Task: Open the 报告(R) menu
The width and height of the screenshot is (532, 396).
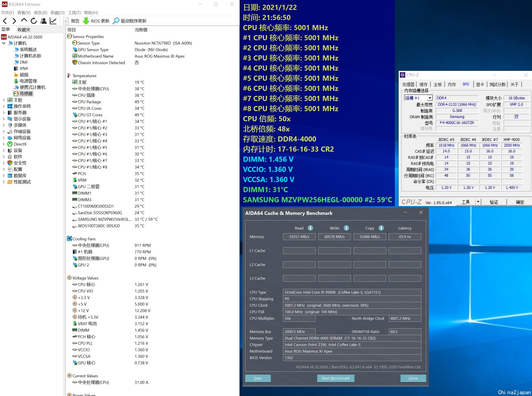Action: coord(40,13)
